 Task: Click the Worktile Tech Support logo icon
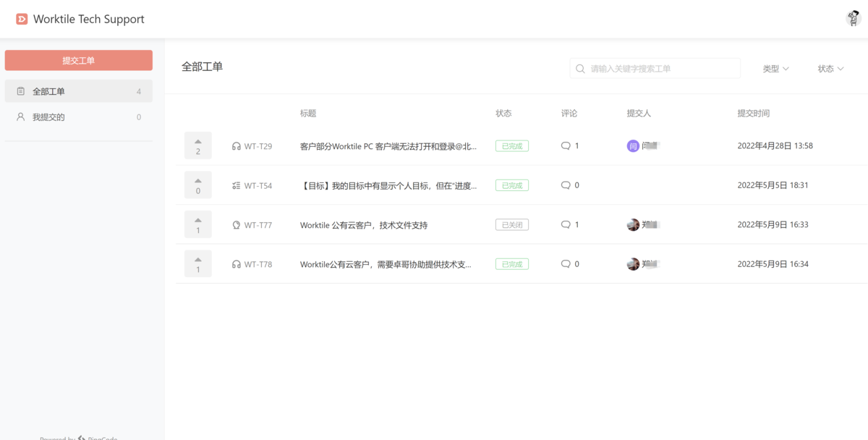point(22,20)
